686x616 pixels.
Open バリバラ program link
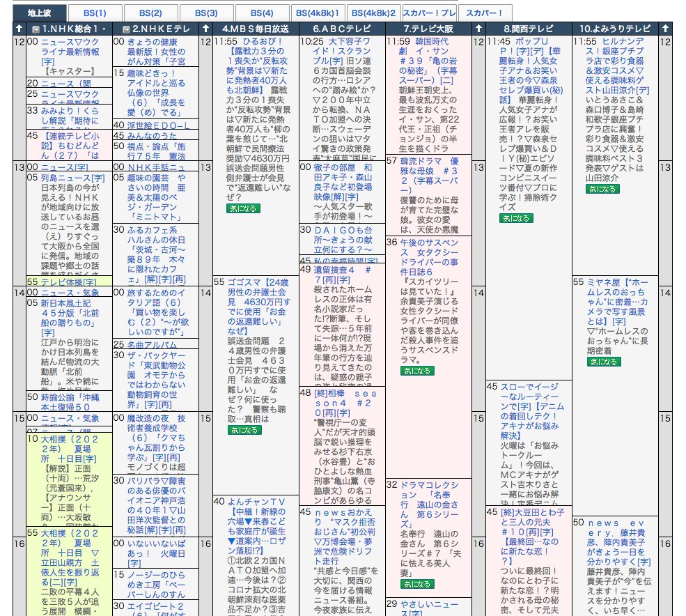pos(156,505)
